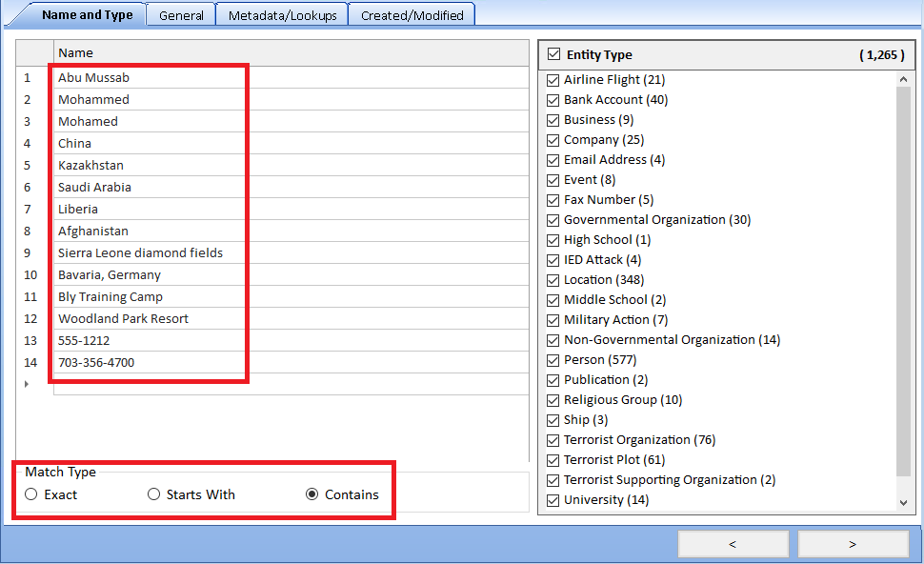Viewport: 924px width, 564px height.
Task: Toggle the Terrorist Plot (61) checkbox
Action: click(x=552, y=461)
